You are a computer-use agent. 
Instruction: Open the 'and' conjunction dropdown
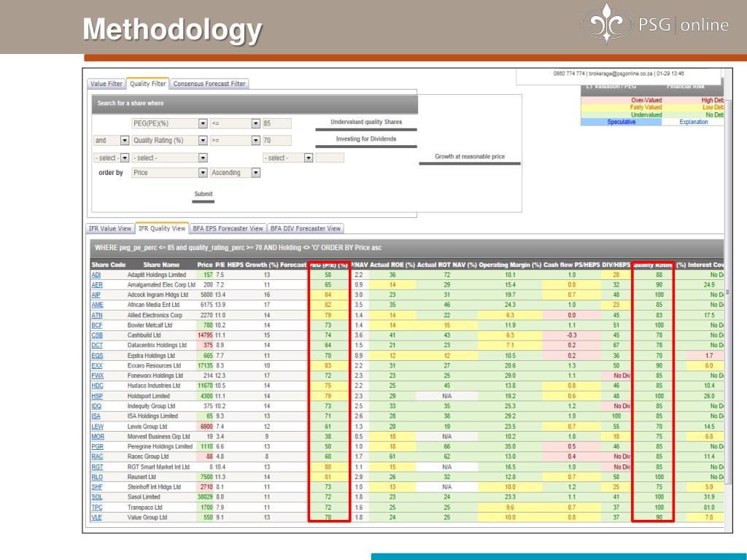pos(125,141)
